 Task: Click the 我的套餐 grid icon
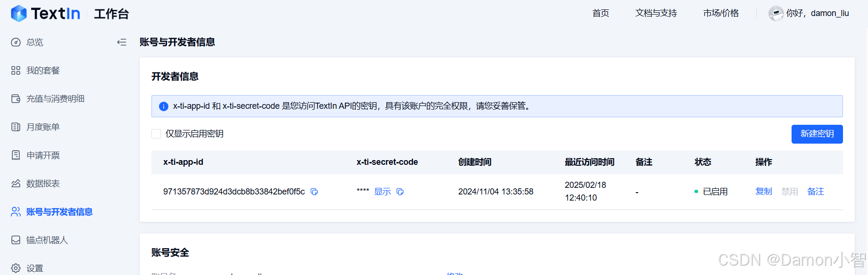(16, 71)
